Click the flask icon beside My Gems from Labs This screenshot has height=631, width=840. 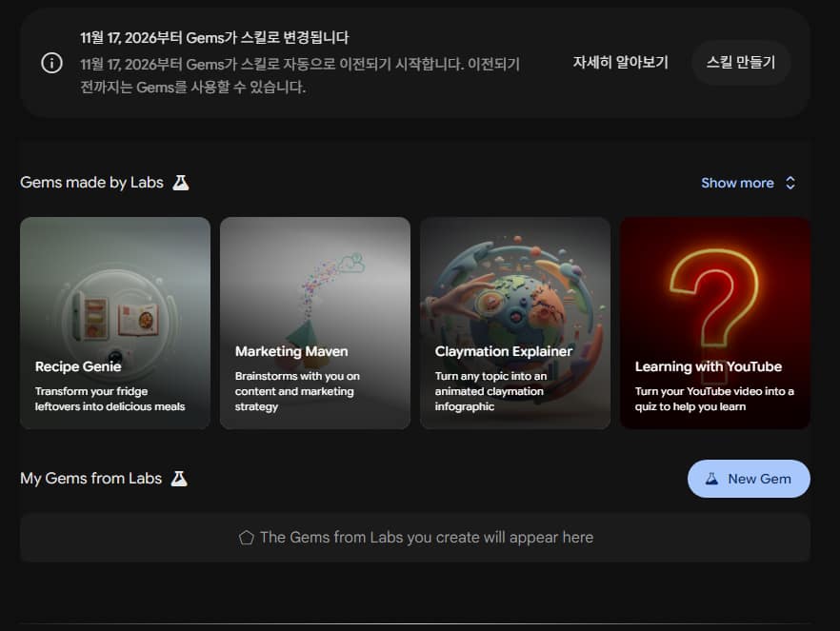[179, 479]
